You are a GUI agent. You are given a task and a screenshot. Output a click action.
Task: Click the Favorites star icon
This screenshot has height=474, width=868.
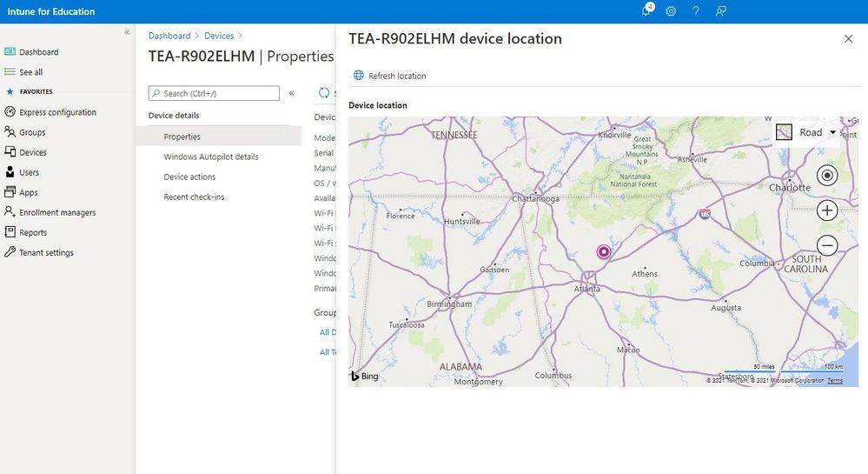coord(10,91)
